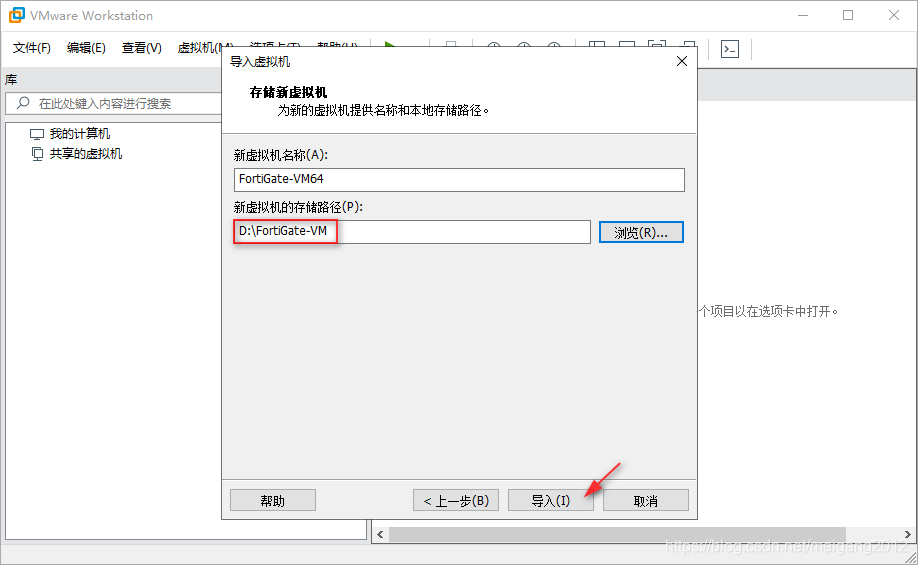Click the shared VM icon beside 共享的虚拟机
This screenshot has width=918, height=565.
(37, 154)
